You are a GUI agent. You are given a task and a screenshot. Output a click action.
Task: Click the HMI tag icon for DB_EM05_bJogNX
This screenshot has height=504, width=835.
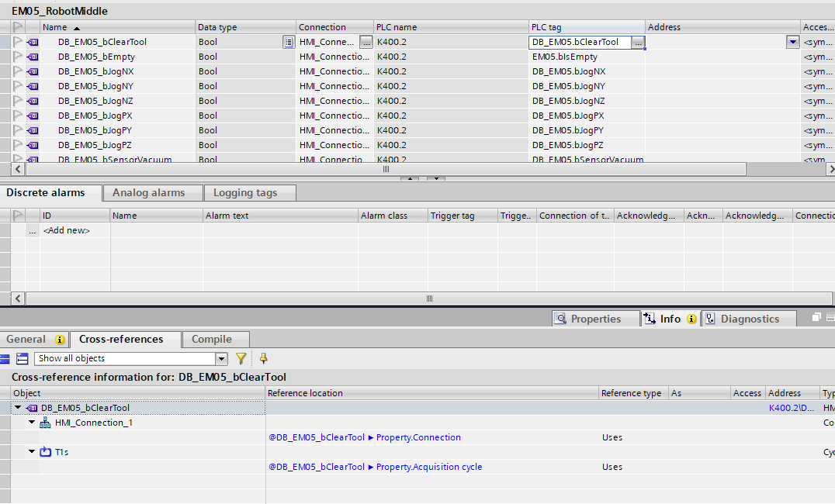click(33, 71)
